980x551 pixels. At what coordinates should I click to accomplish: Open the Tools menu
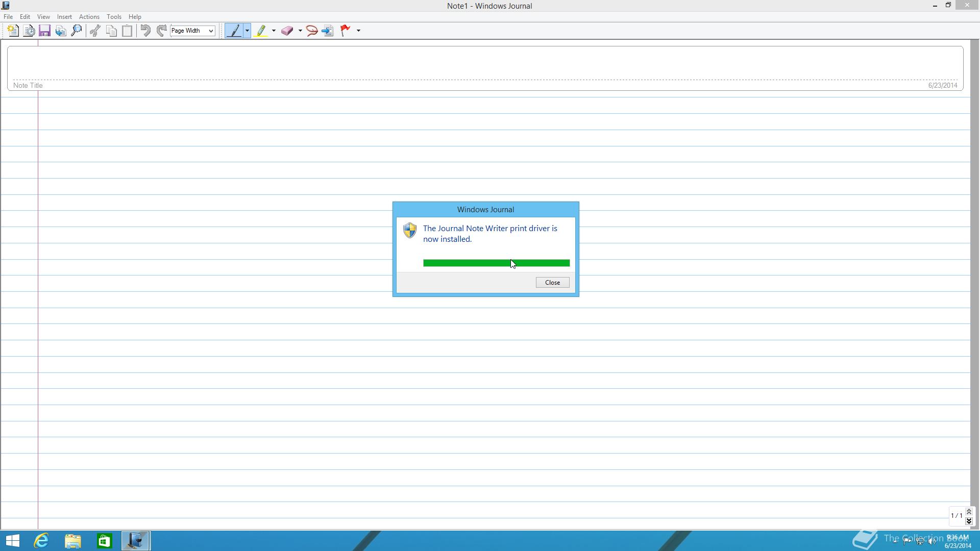[114, 17]
